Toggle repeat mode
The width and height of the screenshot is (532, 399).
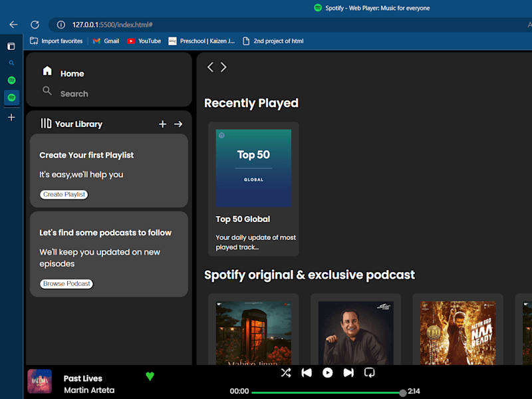coord(370,373)
